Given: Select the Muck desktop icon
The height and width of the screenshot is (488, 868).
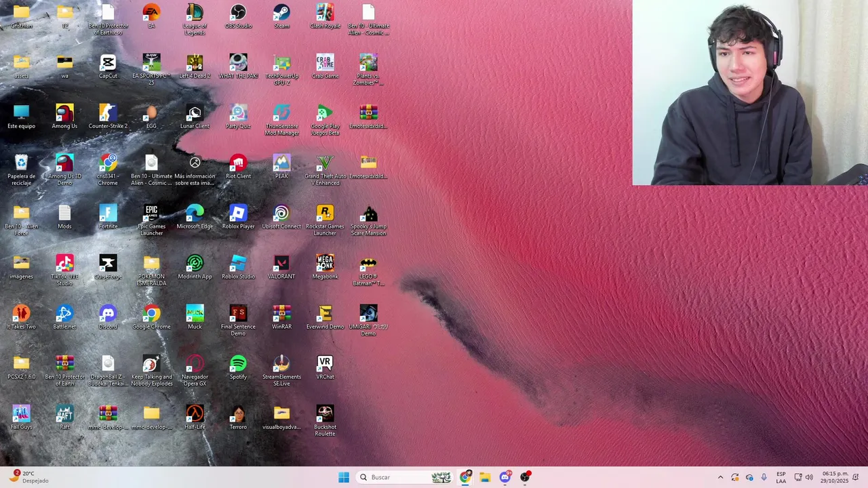Looking at the screenshot, I should [195, 317].
